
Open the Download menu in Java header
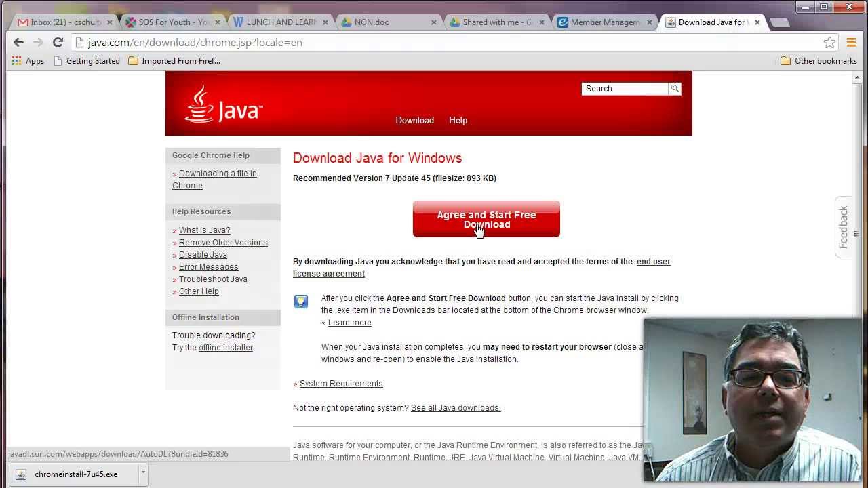click(414, 120)
